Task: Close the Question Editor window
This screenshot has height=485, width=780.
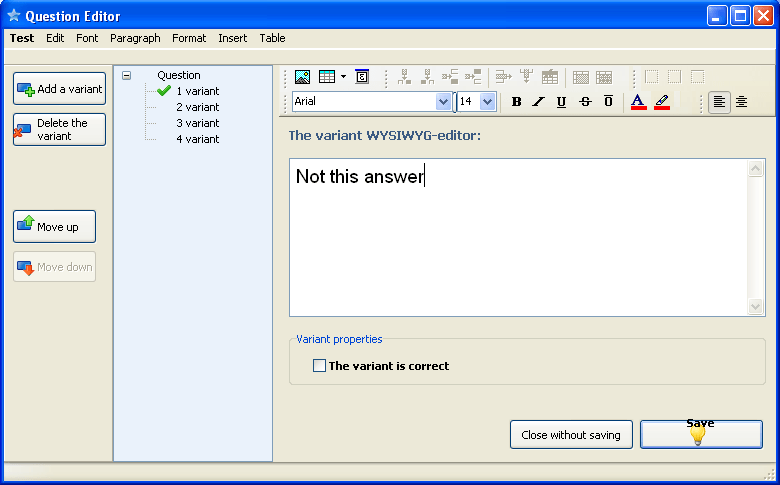Action: coord(763,16)
